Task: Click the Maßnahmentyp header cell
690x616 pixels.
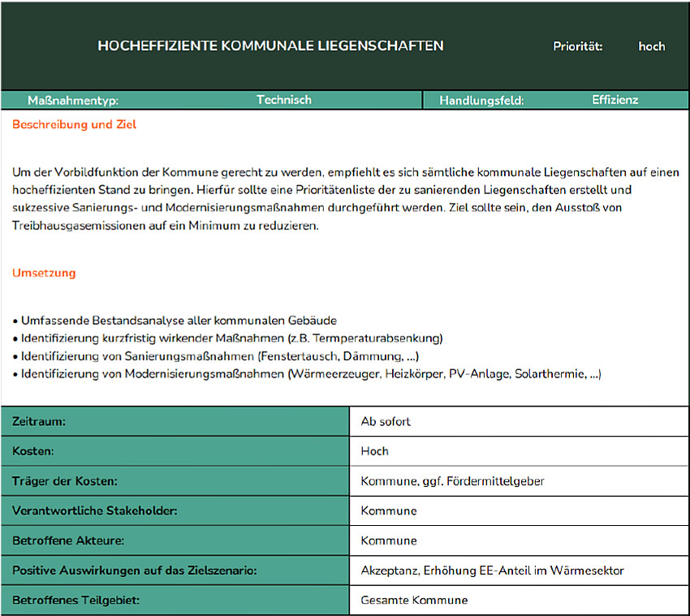Action: [71, 99]
